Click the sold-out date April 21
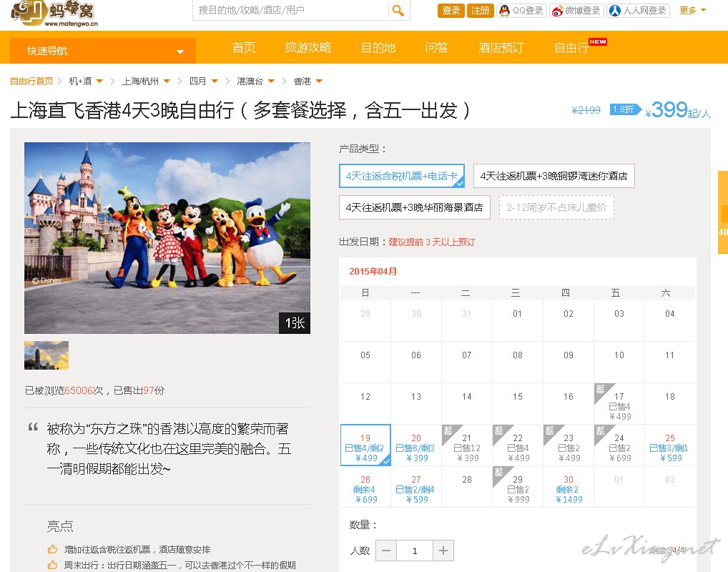Screen dimensions: 728x572 pyautogui.click(x=466, y=445)
